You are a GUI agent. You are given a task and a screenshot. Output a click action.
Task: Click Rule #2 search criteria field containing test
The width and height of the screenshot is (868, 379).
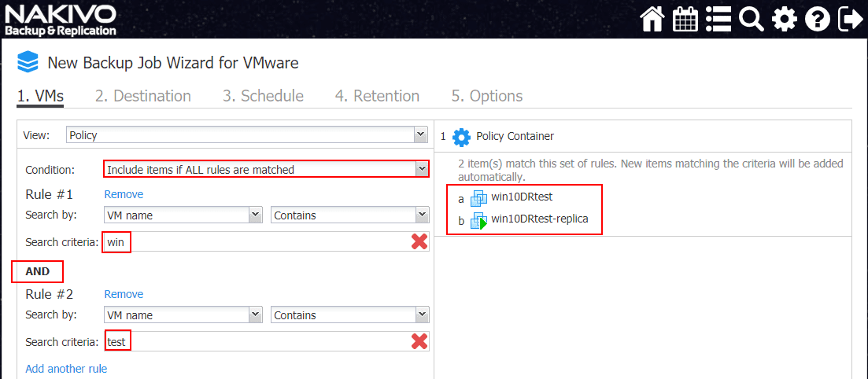pyautogui.click(x=266, y=341)
